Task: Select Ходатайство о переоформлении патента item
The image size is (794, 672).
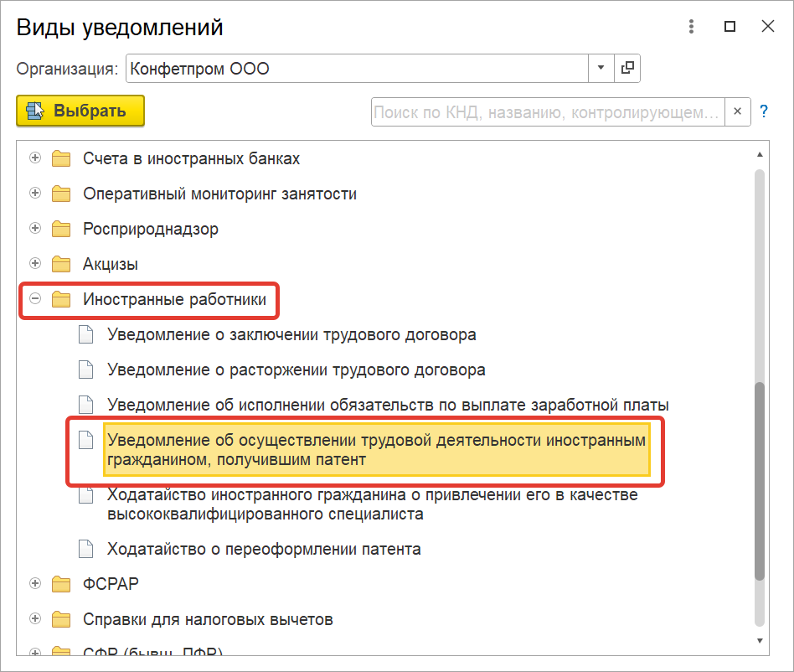Action: pos(264,550)
